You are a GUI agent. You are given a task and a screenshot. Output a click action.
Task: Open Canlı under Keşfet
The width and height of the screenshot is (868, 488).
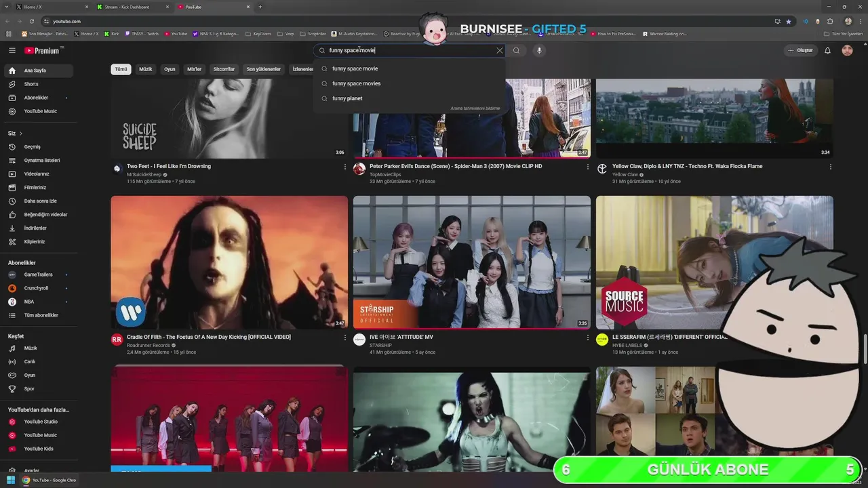coord(38,362)
